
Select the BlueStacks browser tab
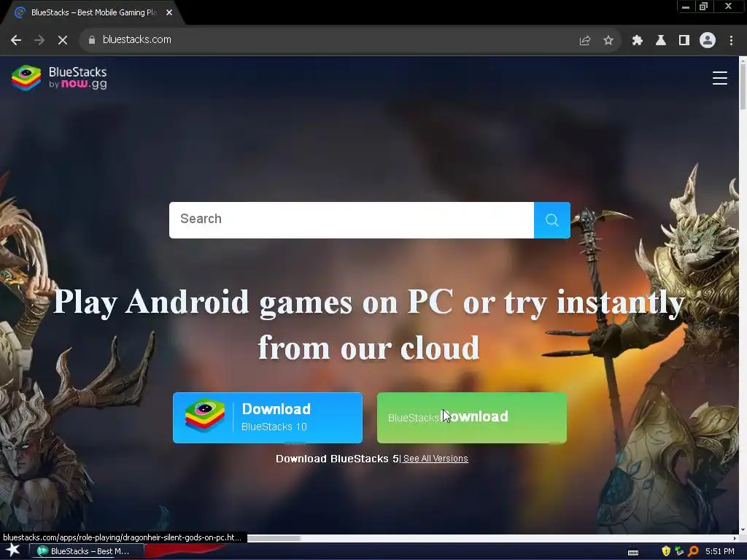93,12
